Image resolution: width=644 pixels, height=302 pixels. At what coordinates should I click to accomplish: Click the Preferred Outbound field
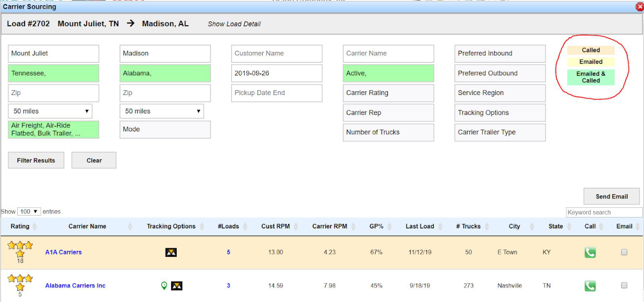[x=500, y=73]
